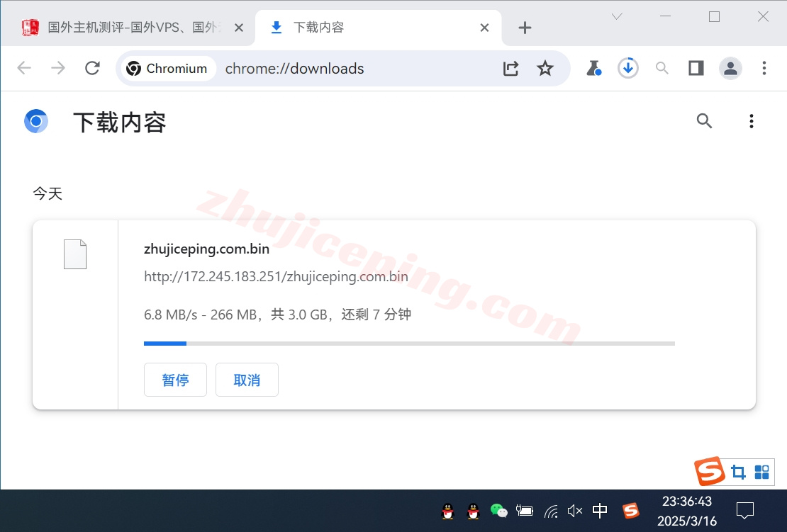
Task: Click the zhujiceping.com.bin file name
Action: (206, 249)
